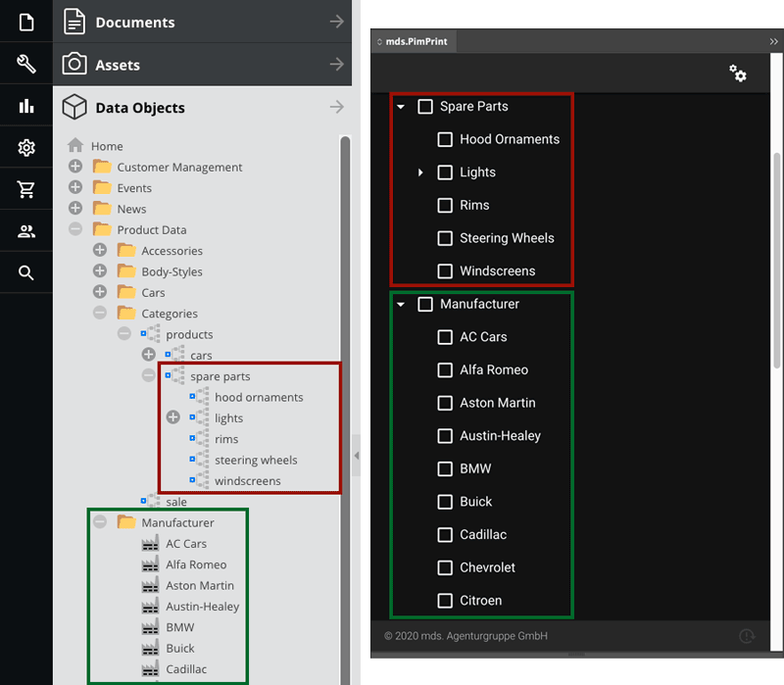Check the Spare Parts checkbox
Image resolution: width=784 pixels, height=685 pixels.
tap(425, 107)
